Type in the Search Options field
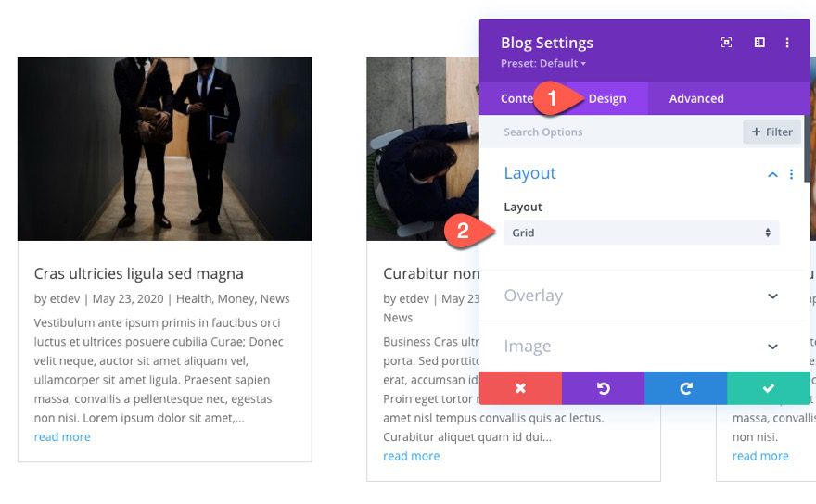 click(612, 132)
